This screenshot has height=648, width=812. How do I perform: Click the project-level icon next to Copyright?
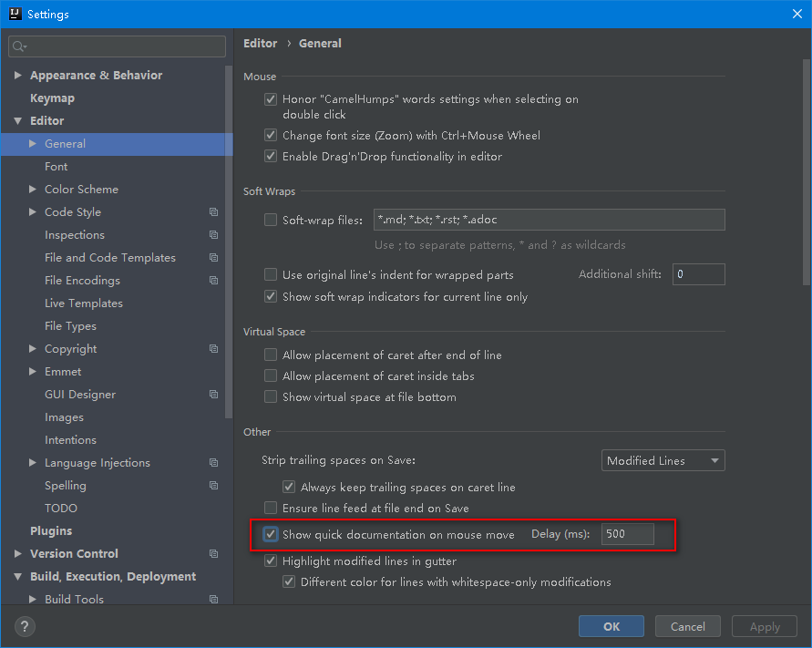click(x=213, y=348)
